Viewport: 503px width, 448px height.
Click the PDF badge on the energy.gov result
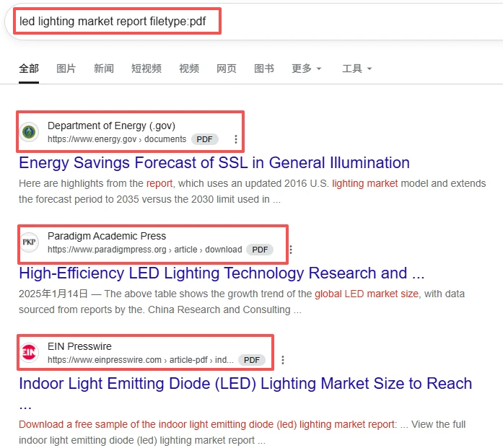[x=205, y=139]
